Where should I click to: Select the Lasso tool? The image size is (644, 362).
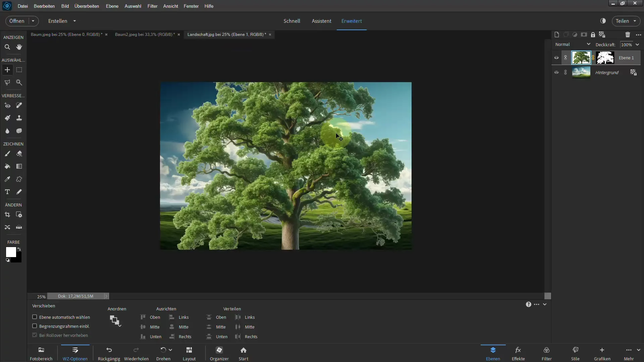(x=7, y=82)
